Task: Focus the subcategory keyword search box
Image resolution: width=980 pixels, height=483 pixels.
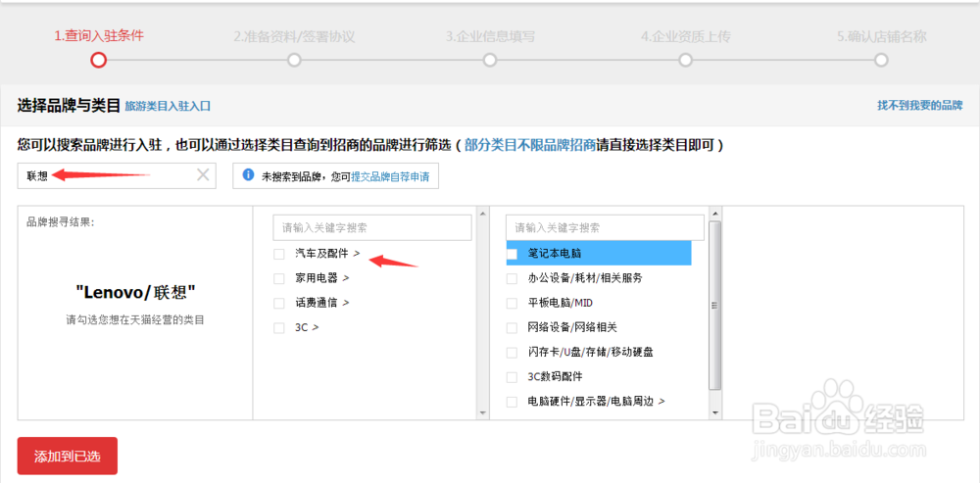Action: coord(605,228)
